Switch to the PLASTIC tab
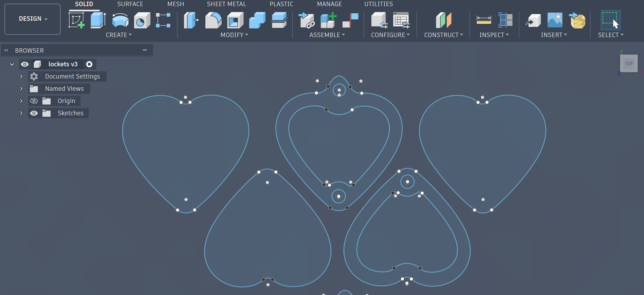Image resolution: width=644 pixels, height=295 pixels. tap(281, 4)
